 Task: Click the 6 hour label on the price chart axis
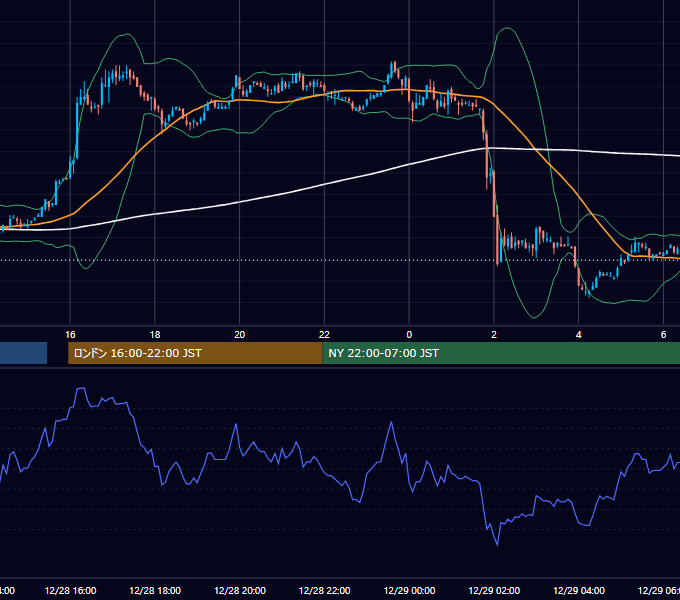point(663,335)
